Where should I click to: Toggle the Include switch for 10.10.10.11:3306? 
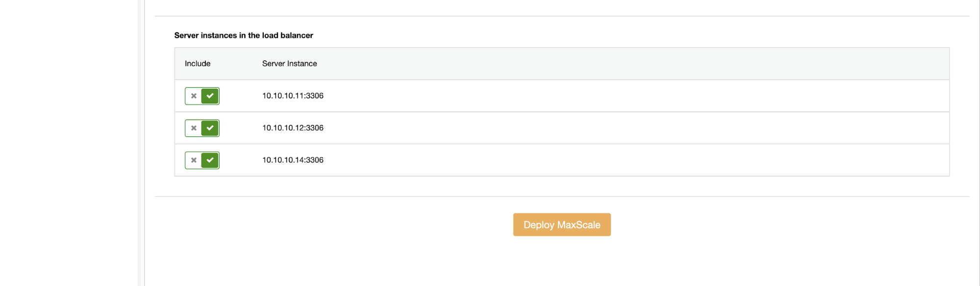(x=202, y=96)
